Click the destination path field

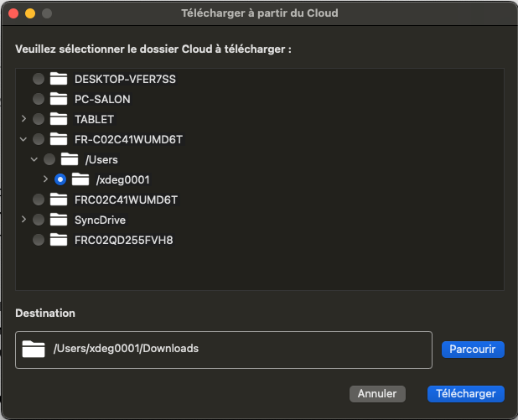pos(235,349)
